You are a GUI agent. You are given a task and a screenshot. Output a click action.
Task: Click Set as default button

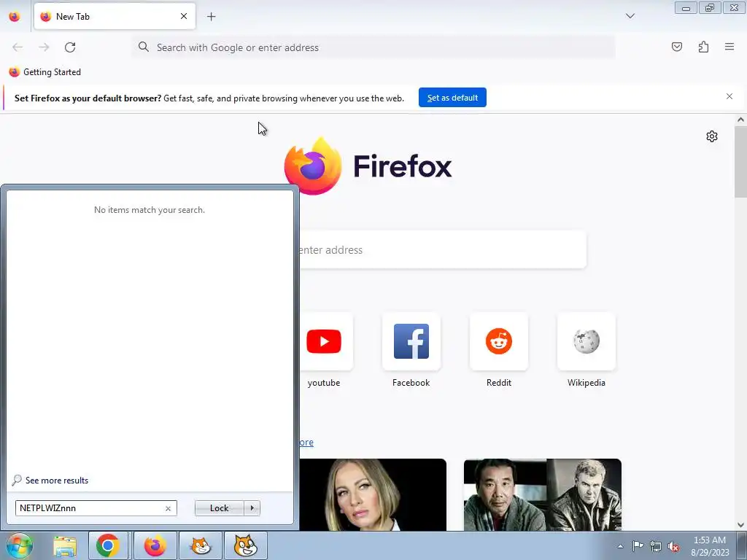tap(452, 98)
